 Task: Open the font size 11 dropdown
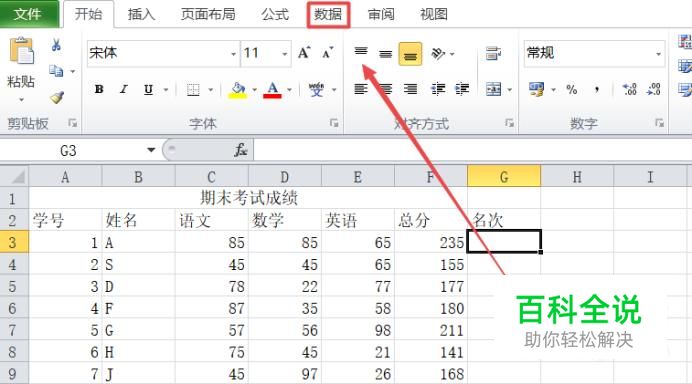(x=285, y=54)
